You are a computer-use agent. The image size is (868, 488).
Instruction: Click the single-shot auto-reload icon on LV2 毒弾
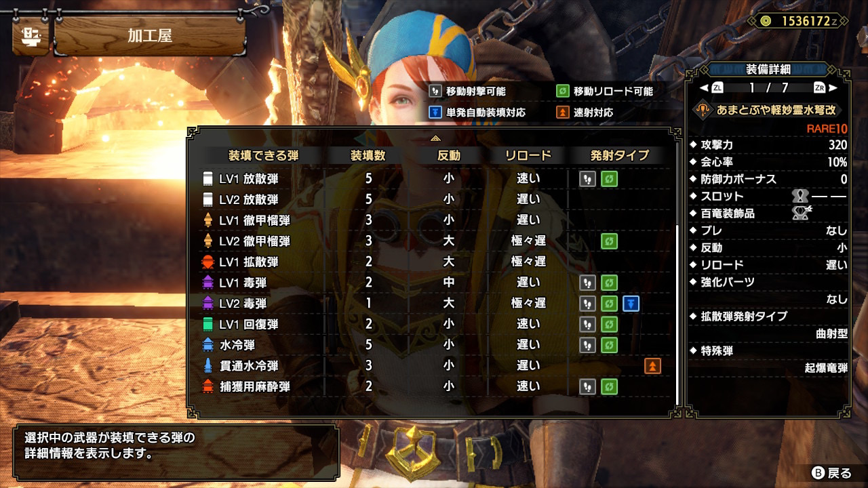[x=631, y=303]
